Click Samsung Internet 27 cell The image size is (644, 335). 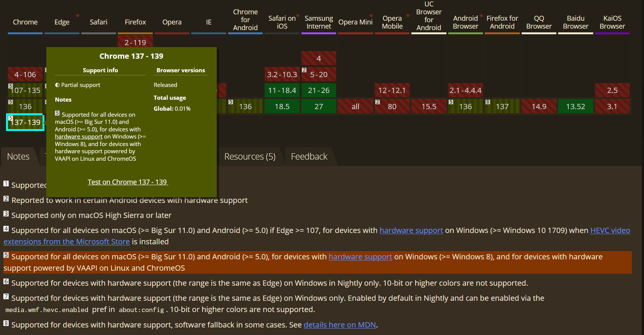point(319,107)
